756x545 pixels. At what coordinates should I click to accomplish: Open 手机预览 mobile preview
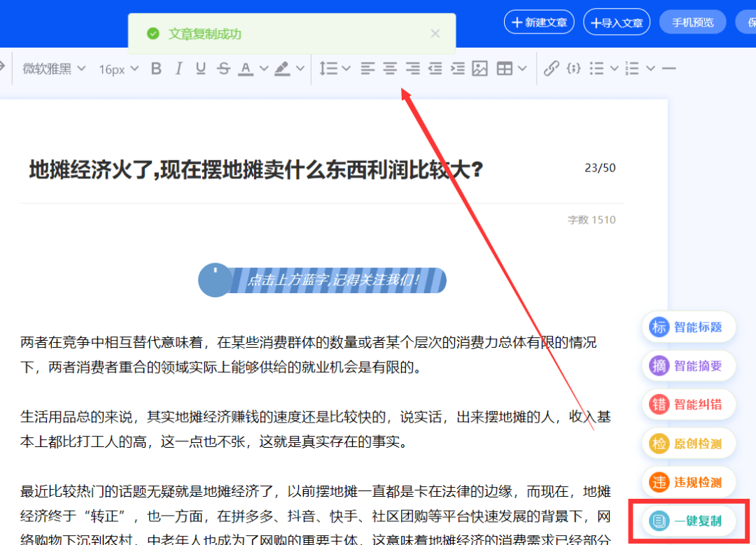(692, 22)
